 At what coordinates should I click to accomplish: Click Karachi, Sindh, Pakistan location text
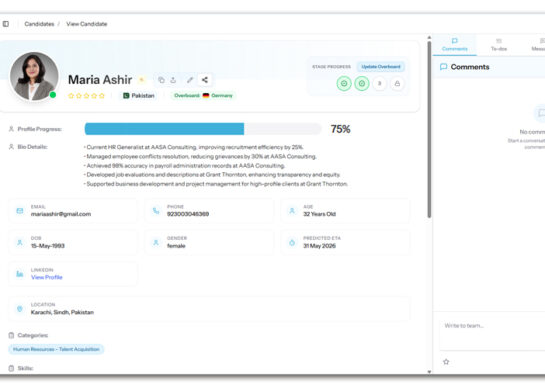[x=62, y=312]
